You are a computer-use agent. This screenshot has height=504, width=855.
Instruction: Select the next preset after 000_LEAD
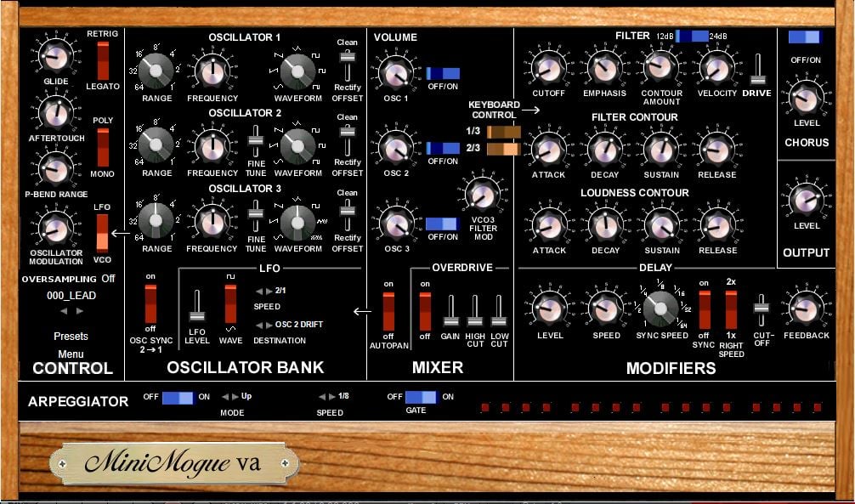coord(80,311)
